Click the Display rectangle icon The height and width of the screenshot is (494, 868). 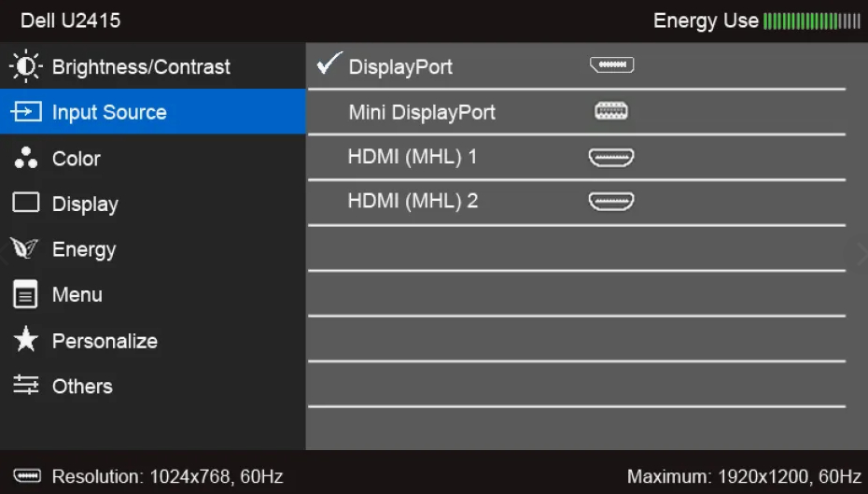(x=26, y=204)
